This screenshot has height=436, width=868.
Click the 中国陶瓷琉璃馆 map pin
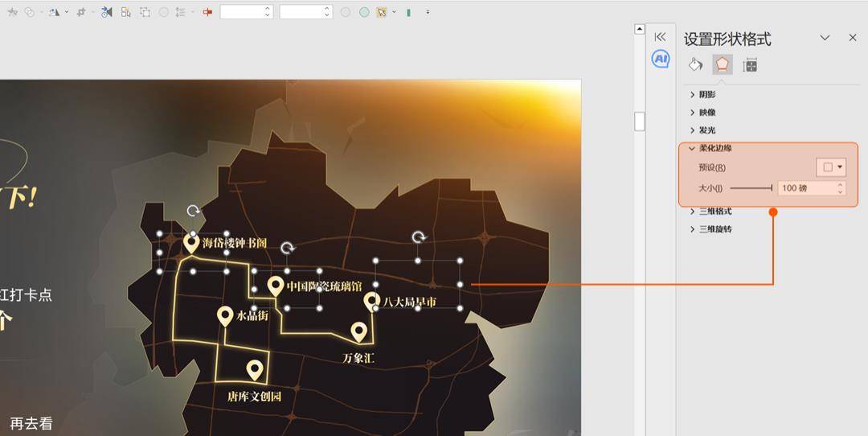(276, 286)
